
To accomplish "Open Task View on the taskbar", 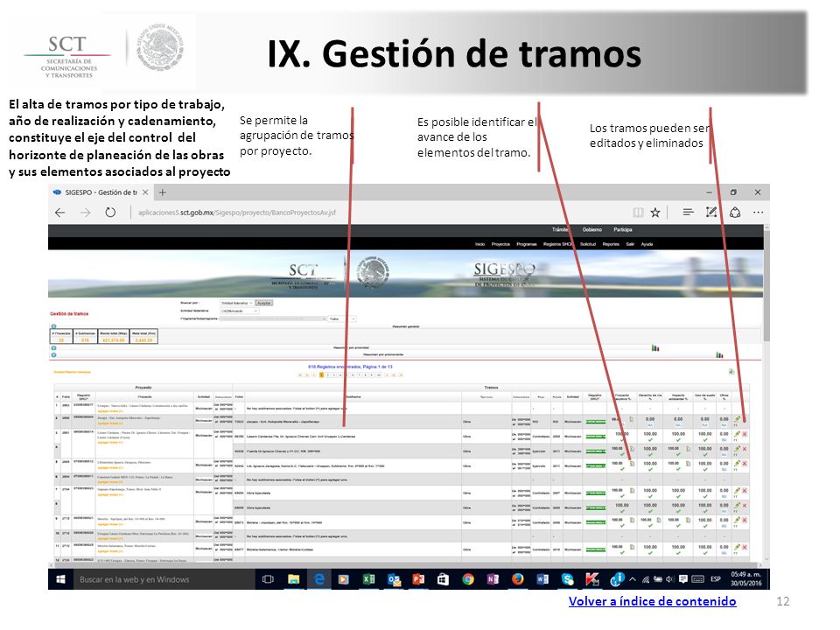I will tap(268, 579).
